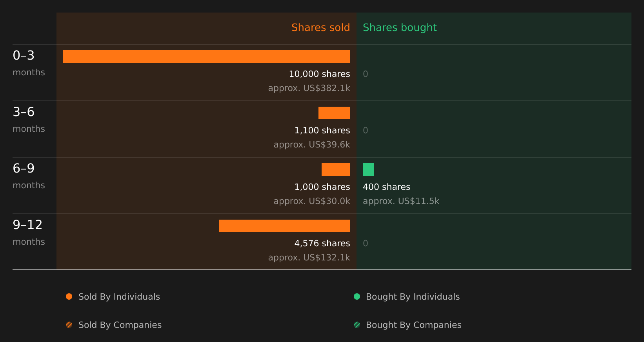This screenshot has height=342, width=644.
Task: Select the 9–12 months orange sold bar
Action: (x=284, y=226)
